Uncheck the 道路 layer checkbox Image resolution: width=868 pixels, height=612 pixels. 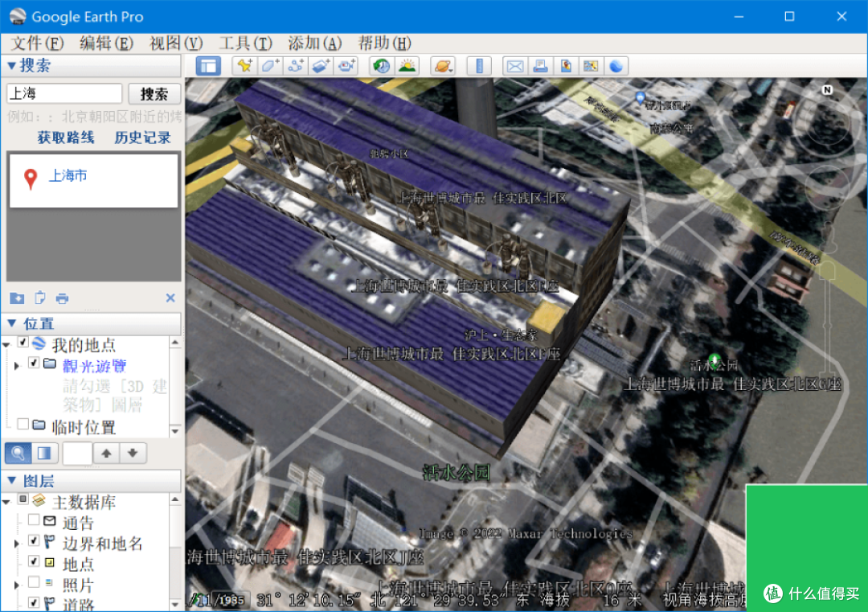tap(34, 602)
